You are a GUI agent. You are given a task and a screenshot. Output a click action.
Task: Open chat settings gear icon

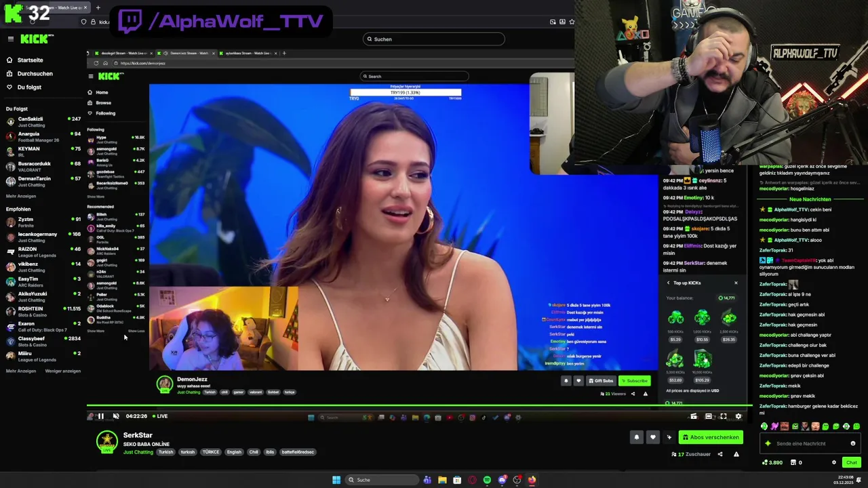(x=834, y=462)
